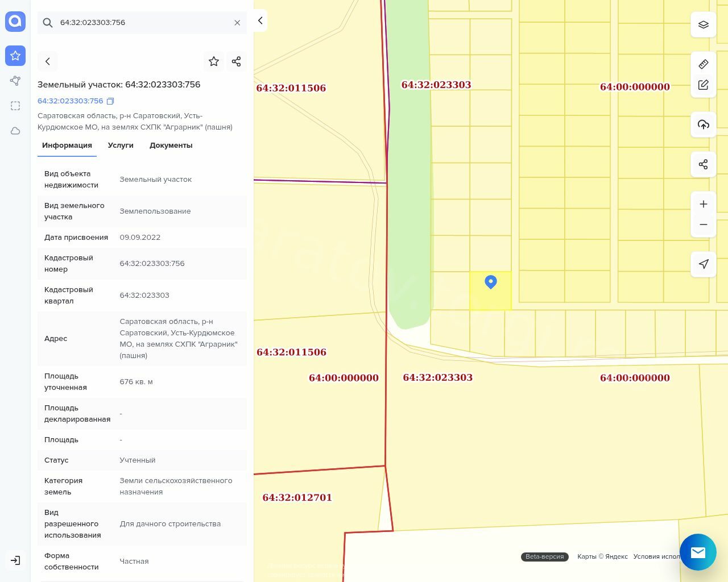Share this land plot card

(x=237, y=61)
